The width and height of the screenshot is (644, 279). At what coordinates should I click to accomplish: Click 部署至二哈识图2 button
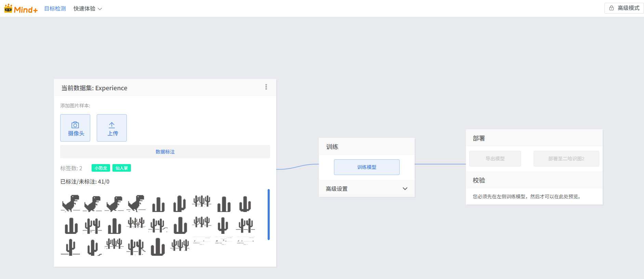point(566,159)
